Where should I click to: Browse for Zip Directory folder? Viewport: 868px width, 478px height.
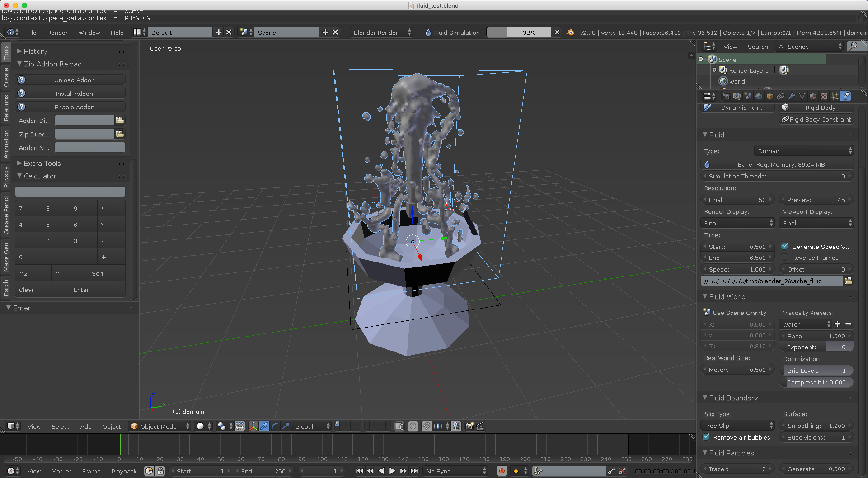click(120, 134)
